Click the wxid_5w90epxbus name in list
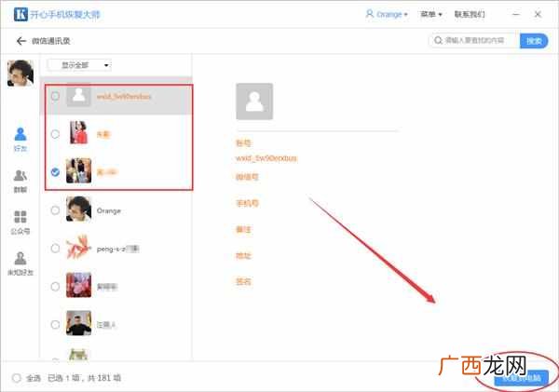The height and width of the screenshot is (392, 559). 124,97
